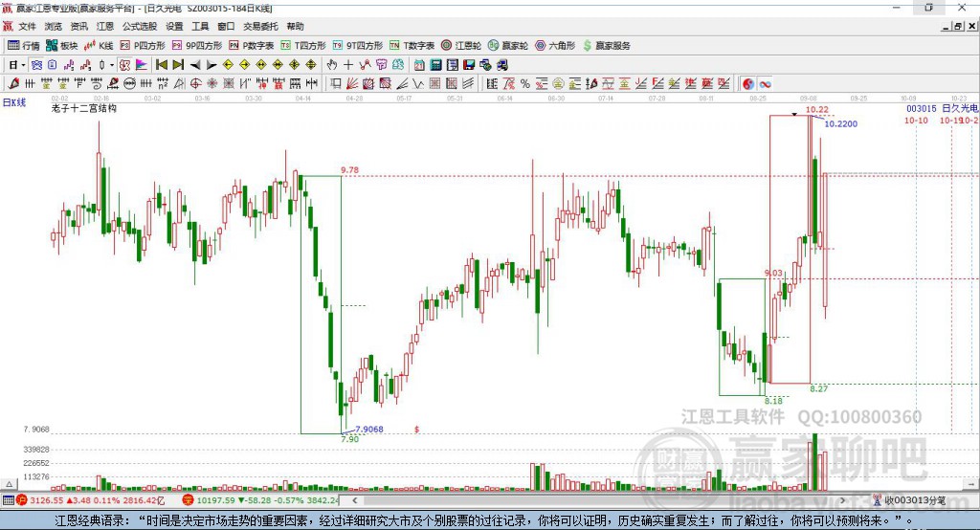Collapse the volume panel triangle

click(9, 484)
